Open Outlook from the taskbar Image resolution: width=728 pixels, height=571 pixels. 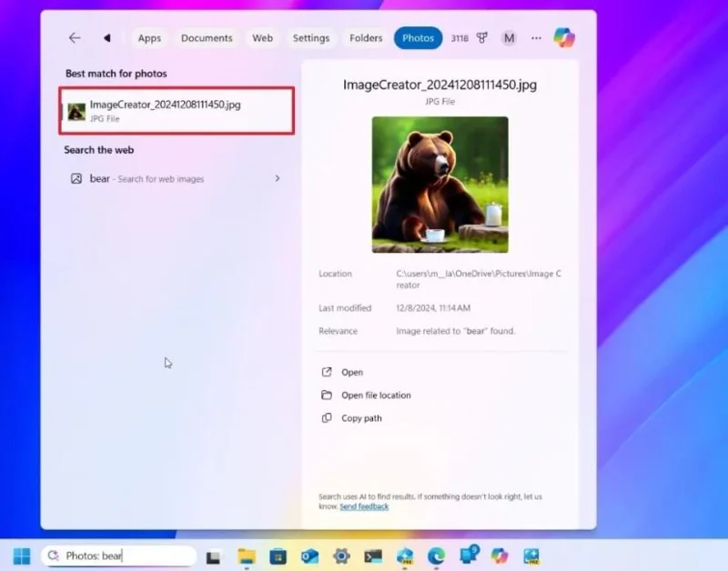[309, 556]
